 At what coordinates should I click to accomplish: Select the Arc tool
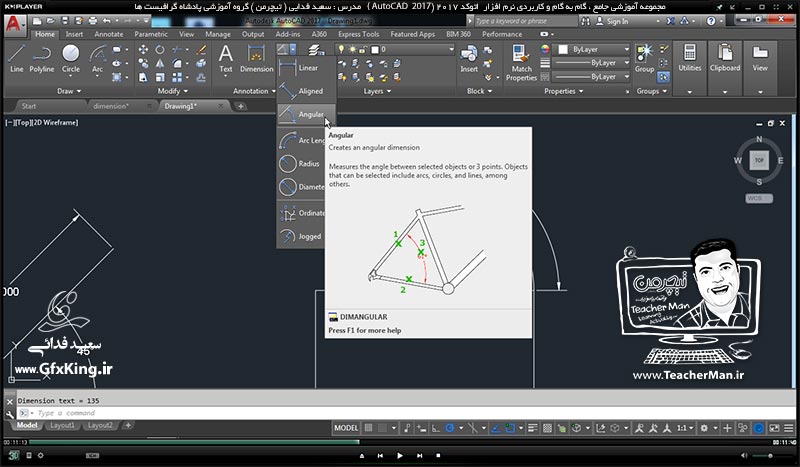[x=97, y=59]
